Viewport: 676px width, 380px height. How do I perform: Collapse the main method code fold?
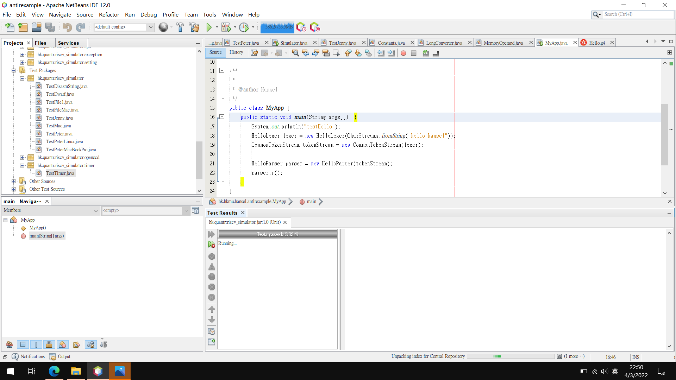pyautogui.click(x=222, y=117)
